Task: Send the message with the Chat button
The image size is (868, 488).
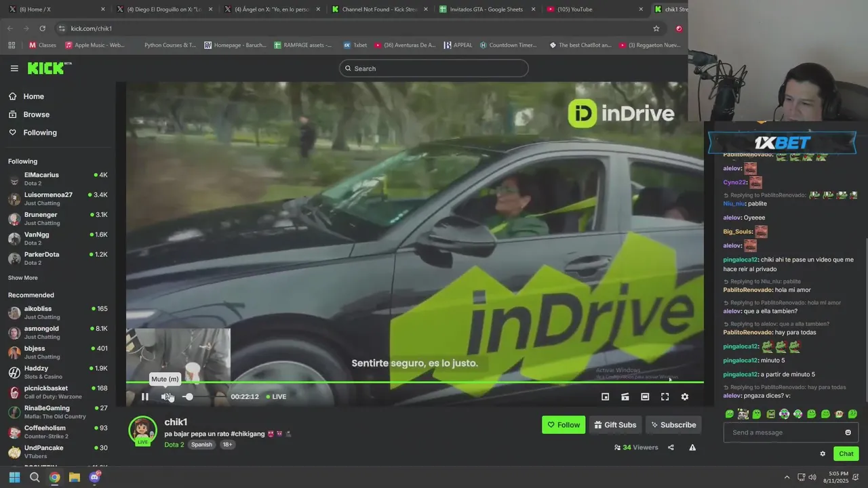Action: pos(846,454)
